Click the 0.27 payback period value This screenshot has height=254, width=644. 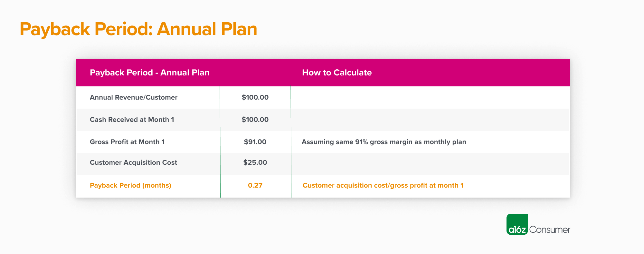coord(255,185)
